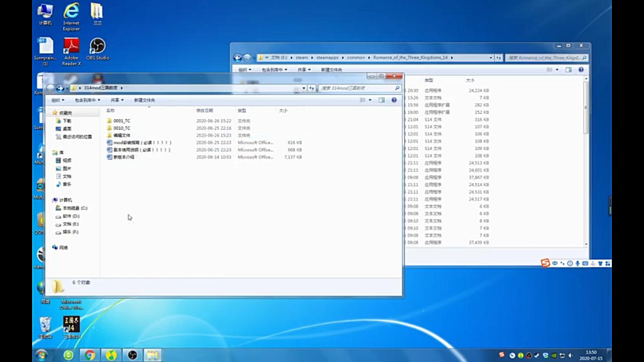Click the steam breadcrumb in rear window
Image resolution: width=644 pixels, height=362 pixels.
tap(302, 58)
